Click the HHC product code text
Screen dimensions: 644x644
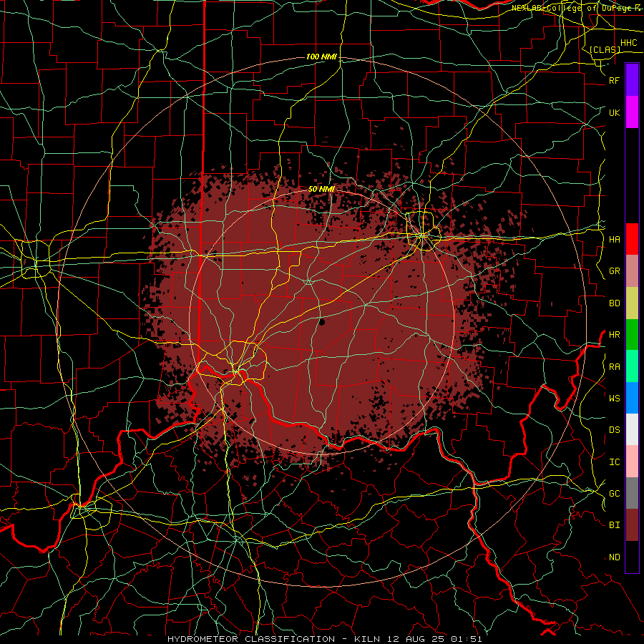[629, 43]
